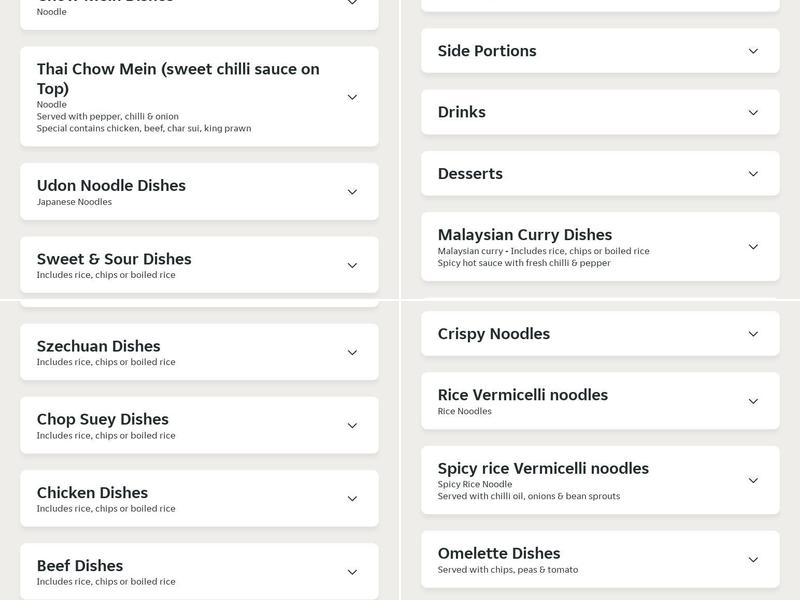The height and width of the screenshot is (600, 800).
Task: Select the Omelette Dishes category title
Action: [499, 553]
